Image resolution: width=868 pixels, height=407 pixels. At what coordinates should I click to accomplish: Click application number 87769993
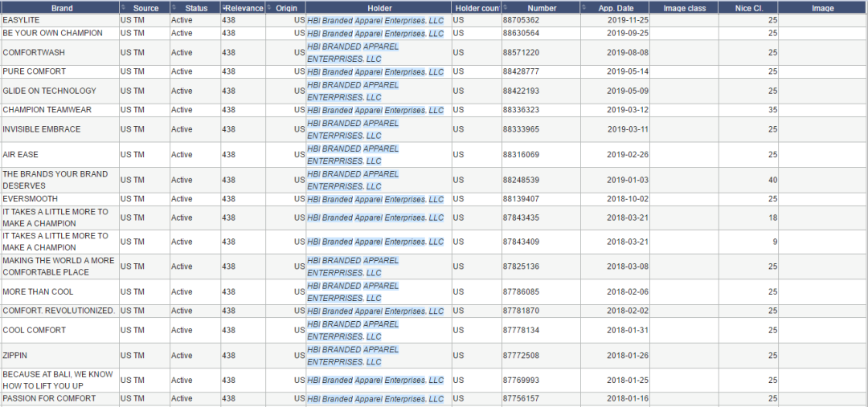click(x=521, y=380)
